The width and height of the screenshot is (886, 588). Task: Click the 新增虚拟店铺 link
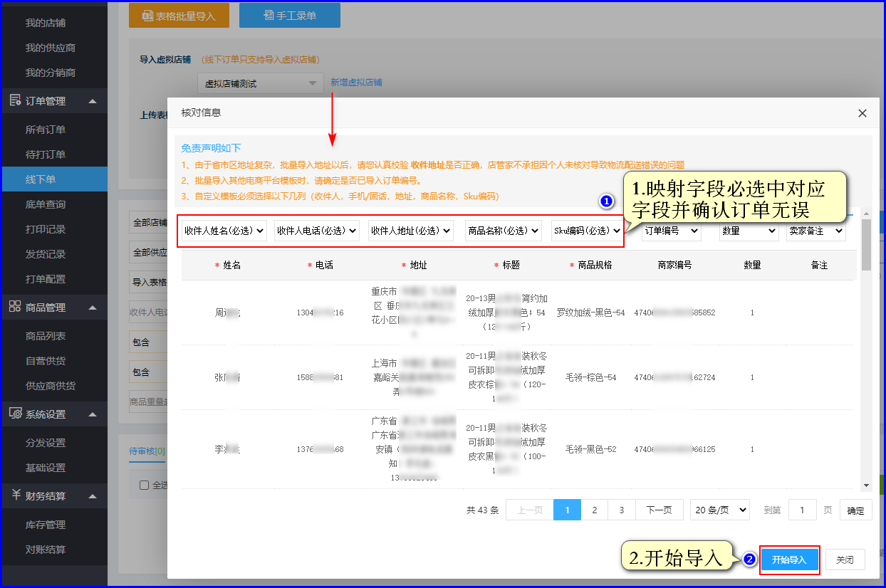click(356, 83)
